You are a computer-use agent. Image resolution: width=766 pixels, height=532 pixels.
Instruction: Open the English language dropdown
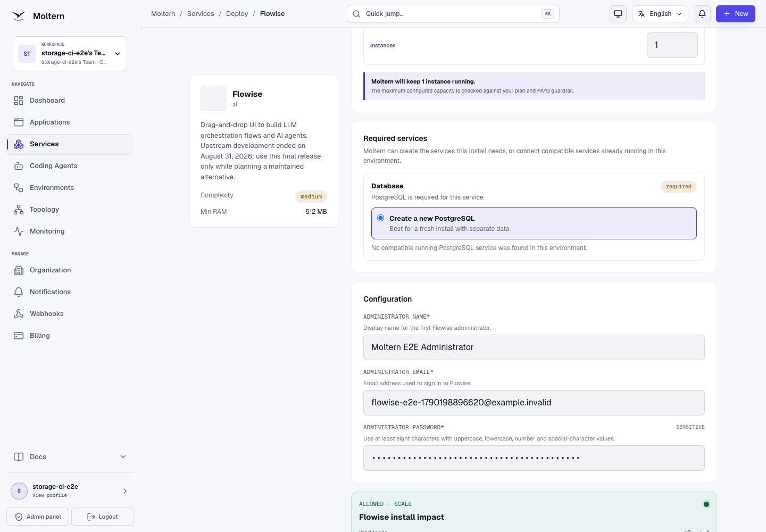[x=660, y=14]
